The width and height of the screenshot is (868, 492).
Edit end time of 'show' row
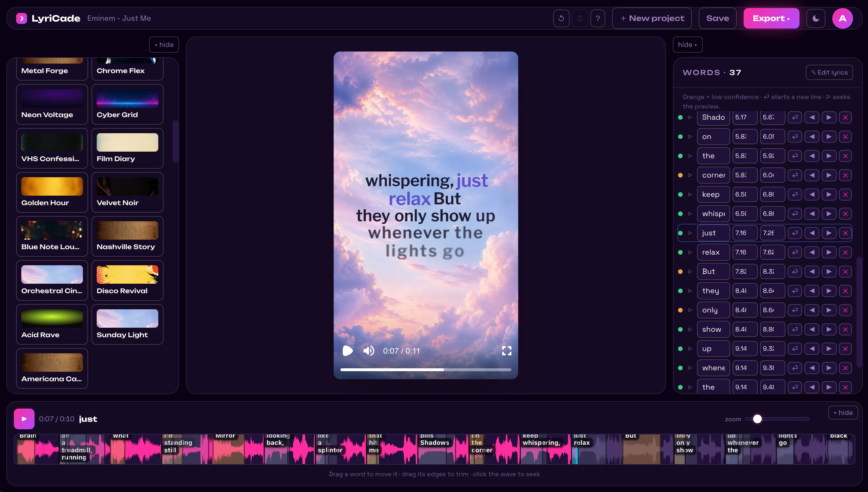pyautogui.click(x=773, y=329)
